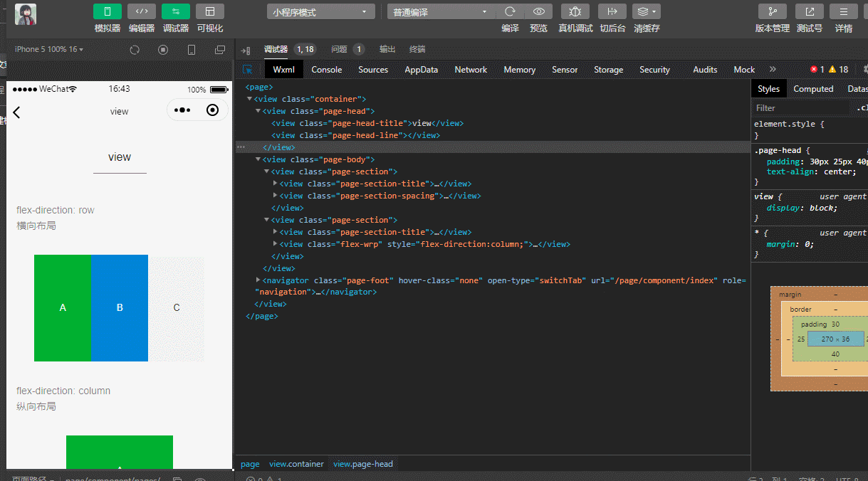This screenshot has height=481, width=868.
Task: Select the Storage tab
Action: coord(609,70)
